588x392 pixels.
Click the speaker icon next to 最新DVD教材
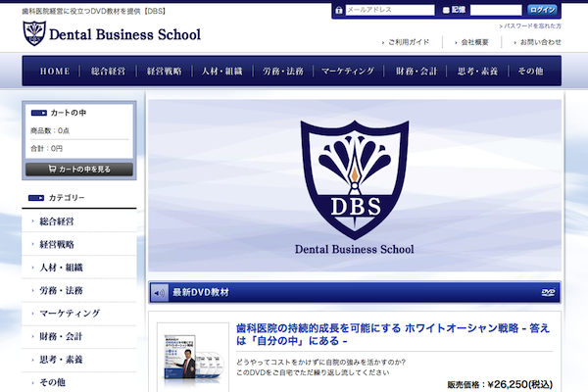point(160,292)
